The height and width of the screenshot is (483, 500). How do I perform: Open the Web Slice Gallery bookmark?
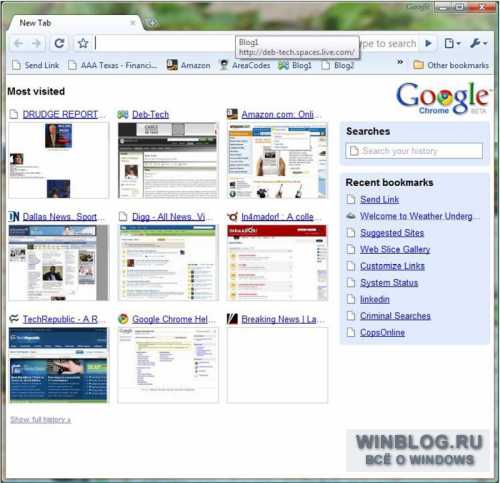pos(395,249)
